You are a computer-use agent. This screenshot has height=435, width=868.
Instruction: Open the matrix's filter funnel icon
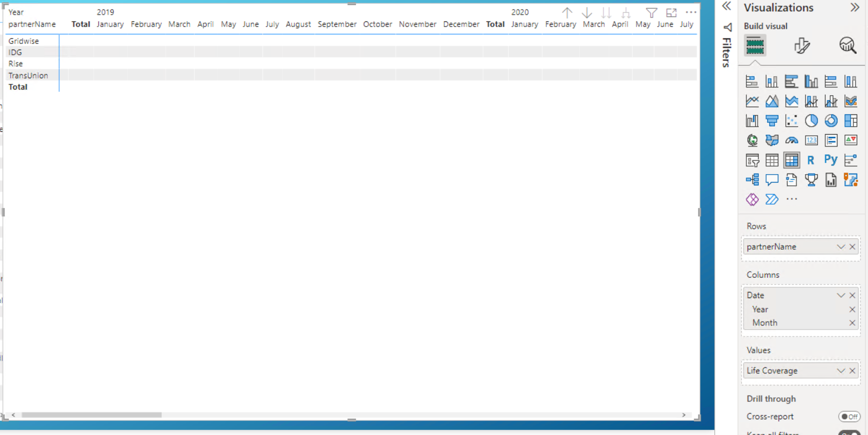[x=651, y=12]
